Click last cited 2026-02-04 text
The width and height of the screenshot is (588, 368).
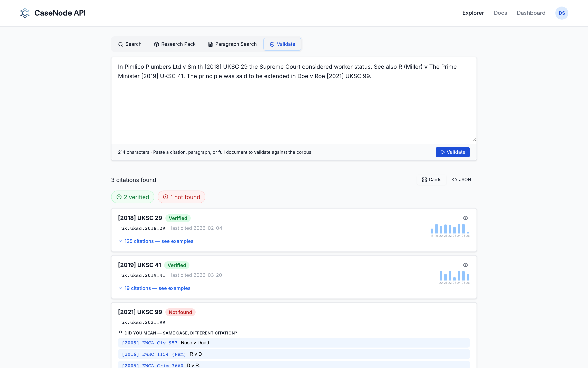pos(197,228)
